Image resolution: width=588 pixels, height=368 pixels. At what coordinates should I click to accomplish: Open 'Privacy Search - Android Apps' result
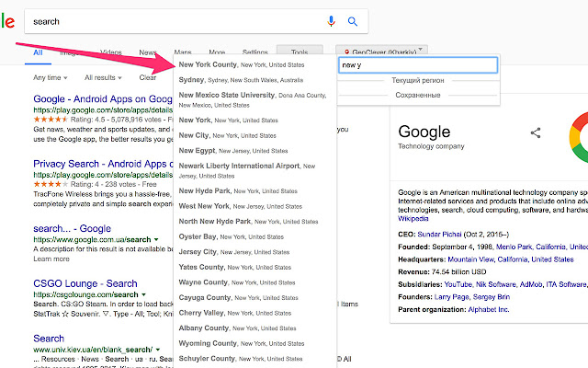point(103,164)
